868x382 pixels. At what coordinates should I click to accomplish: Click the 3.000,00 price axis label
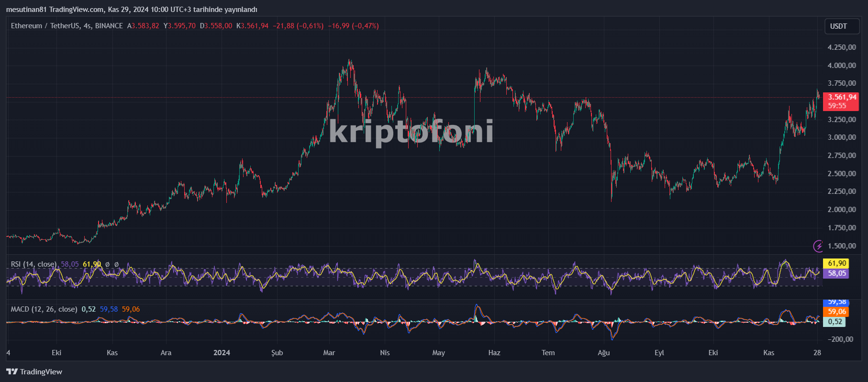(x=842, y=137)
